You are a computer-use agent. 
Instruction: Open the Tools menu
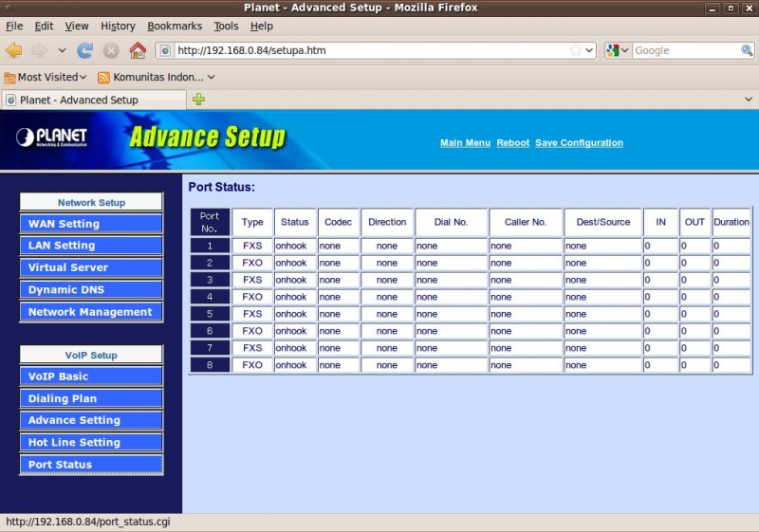[226, 26]
